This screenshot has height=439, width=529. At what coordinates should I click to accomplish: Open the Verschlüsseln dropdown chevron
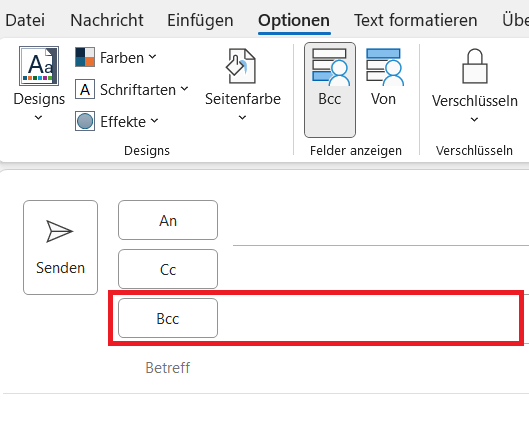tap(474, 119)
